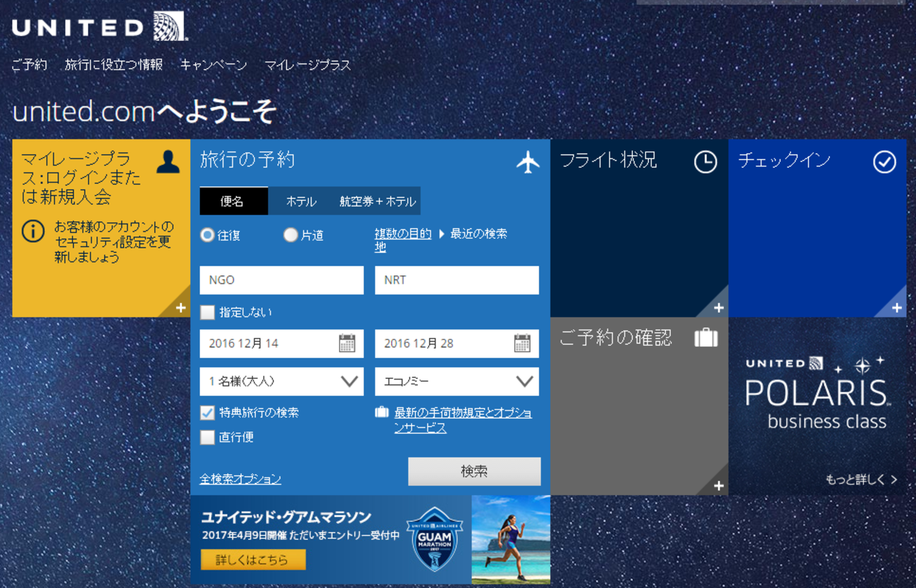This screenshot has height=588, width=916.
Task: Select the 片道 one-way radio button
Action: 290,235
